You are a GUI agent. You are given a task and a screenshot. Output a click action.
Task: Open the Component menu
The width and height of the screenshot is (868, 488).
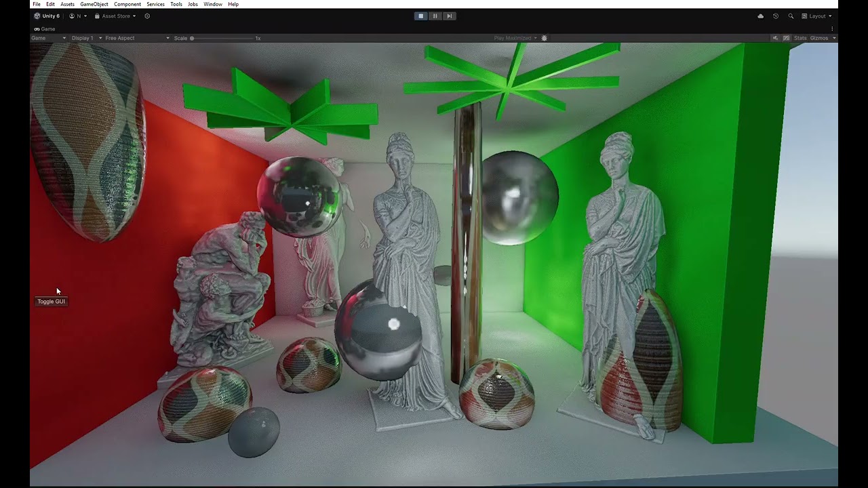tap(127, 4)
